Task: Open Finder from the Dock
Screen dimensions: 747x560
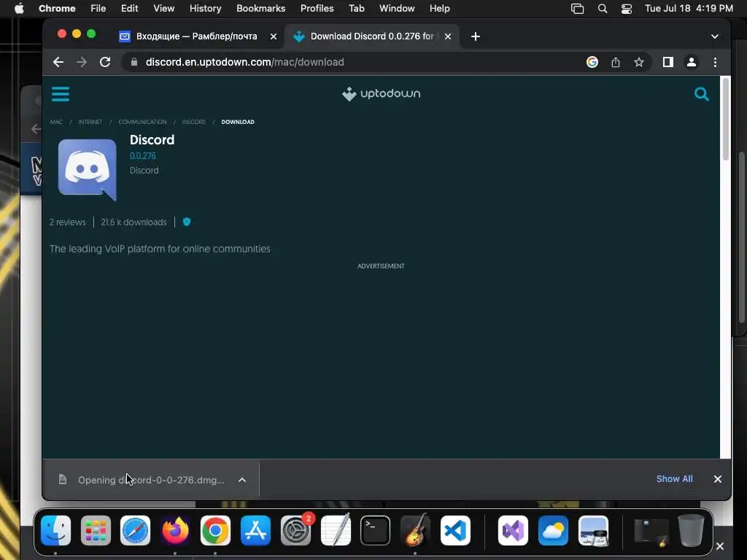Action: pyautogui.click(x=55, y=530)
